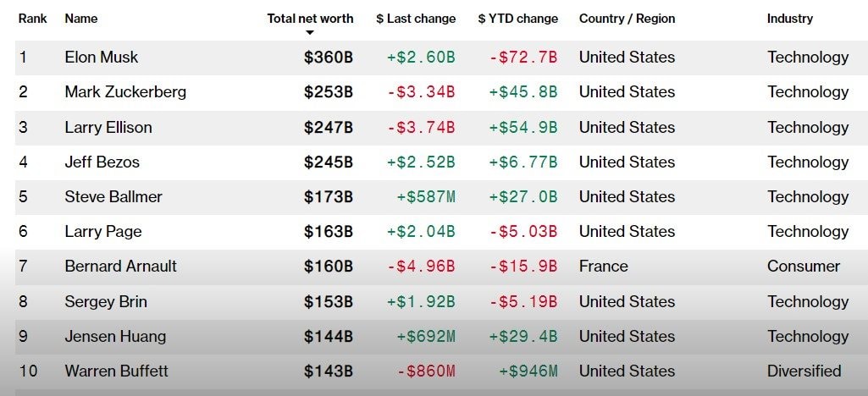Click the $ Last change column header
868x396 pixels.
[416, 18]
